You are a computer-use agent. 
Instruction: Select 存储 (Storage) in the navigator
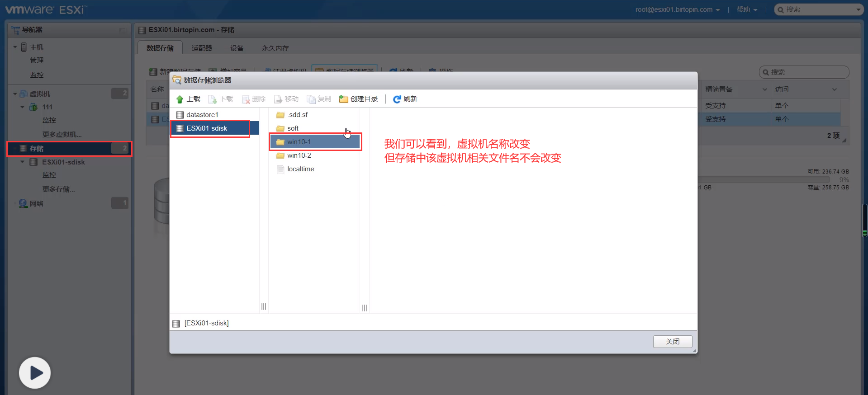(x=69, y=148)
